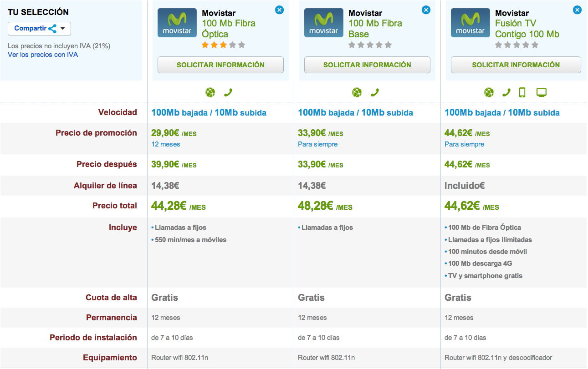Request information for 100 Mb Fibra Óptica
The image size is (588, 369).
[220, 65]
